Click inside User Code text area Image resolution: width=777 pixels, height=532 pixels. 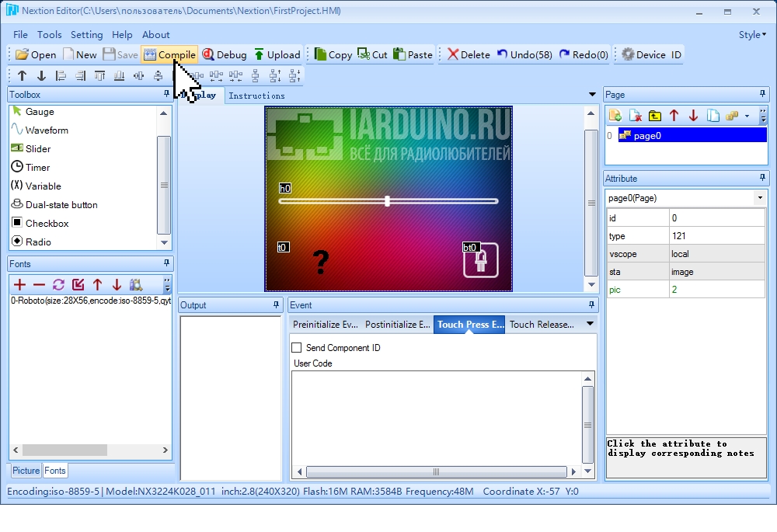[x=436, y=417]
